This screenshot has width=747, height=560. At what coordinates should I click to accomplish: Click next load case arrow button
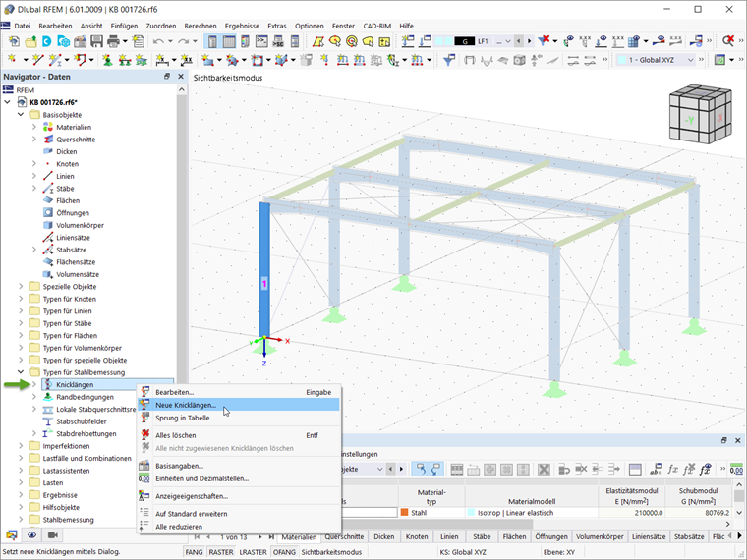tap(529, 41)
